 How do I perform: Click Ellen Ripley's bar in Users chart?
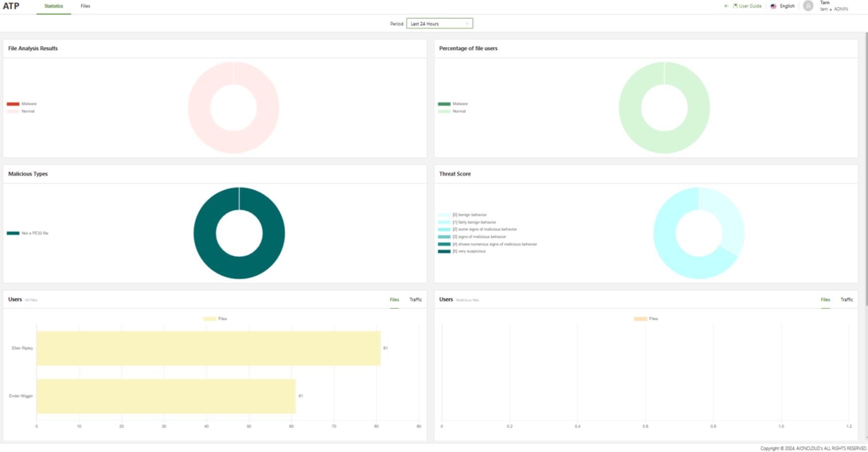click(208, 348)
